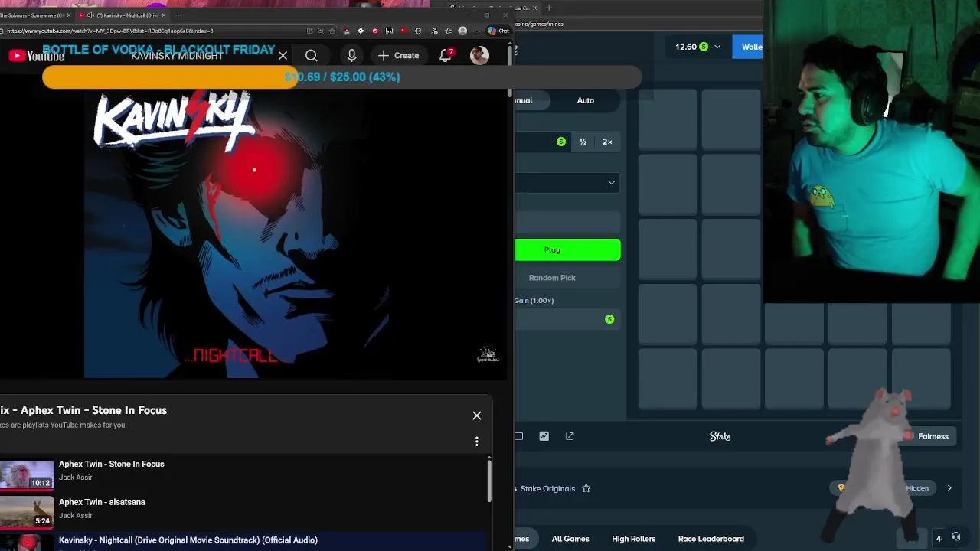Close the Kavinsky Nightcall browser tab
The height and width of the screenshot is (551, 980).
pos(164,15)
